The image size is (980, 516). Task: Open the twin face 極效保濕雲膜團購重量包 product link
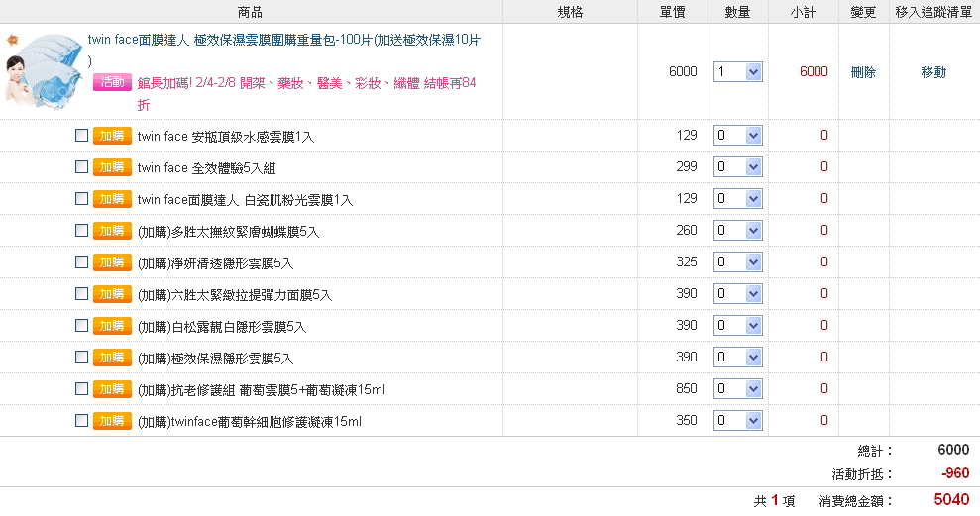(284, 50)
